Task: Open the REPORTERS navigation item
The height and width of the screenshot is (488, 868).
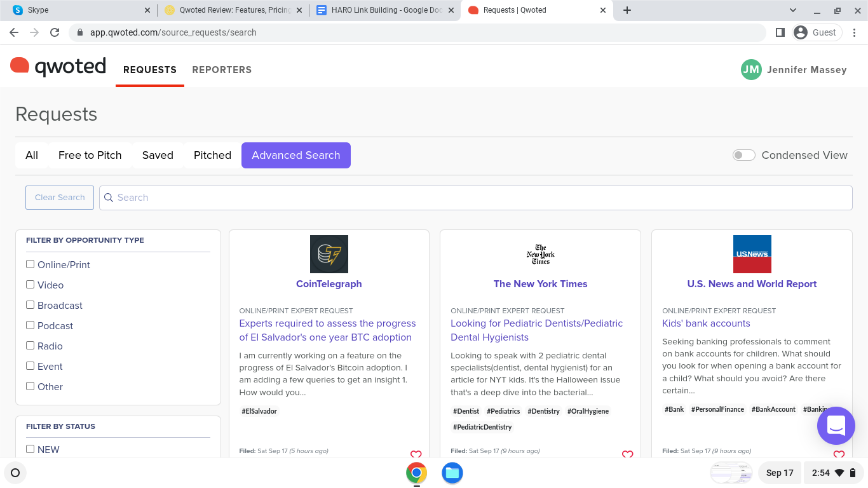Action: tap(222, 70)
